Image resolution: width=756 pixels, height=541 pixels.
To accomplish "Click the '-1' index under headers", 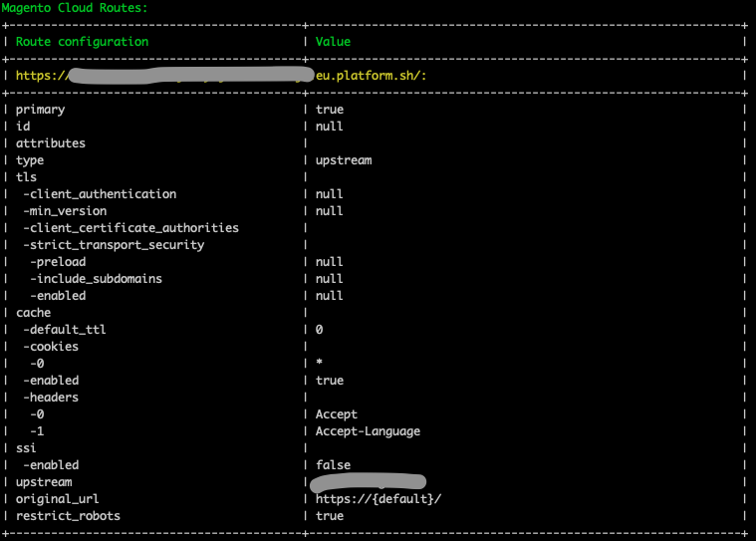I will [x=37, y=431].
